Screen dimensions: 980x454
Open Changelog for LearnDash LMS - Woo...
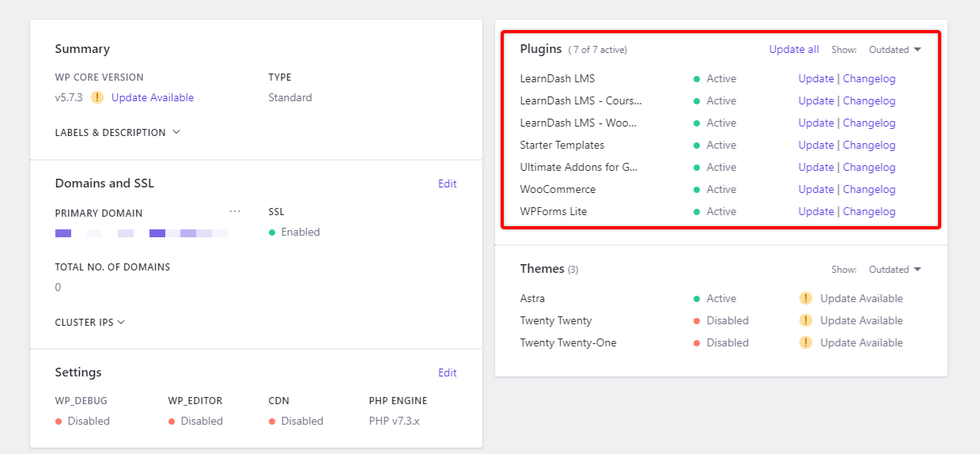(x=869, y=123)
